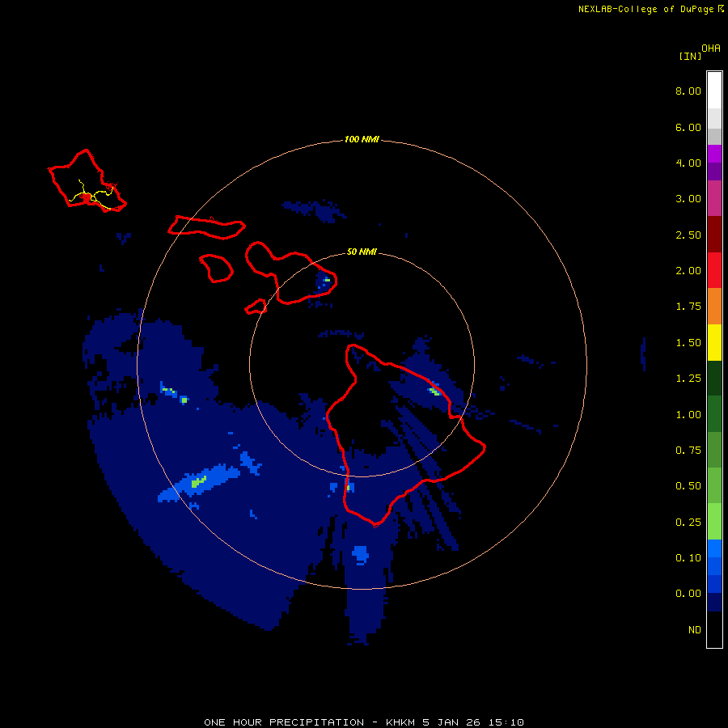This screenshot has width=728, height=728.
Task: Click the 0.25 legend value
Action: (688, 523)
